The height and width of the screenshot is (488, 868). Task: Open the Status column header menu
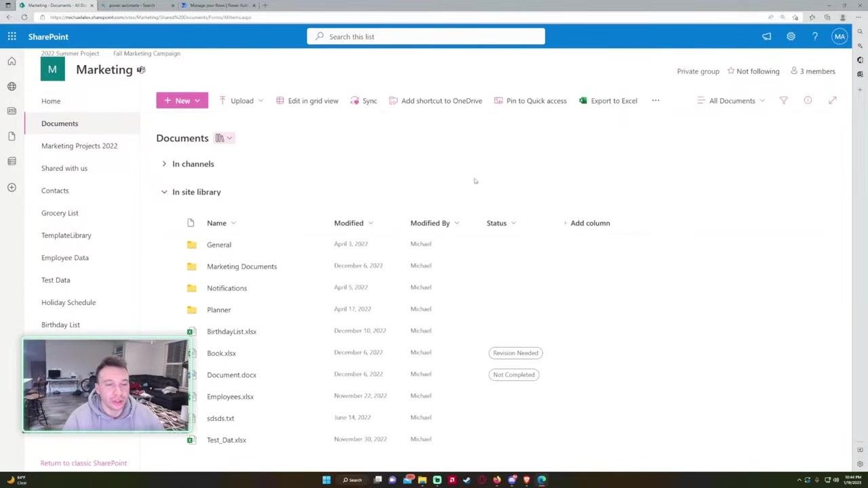point(501,223)
